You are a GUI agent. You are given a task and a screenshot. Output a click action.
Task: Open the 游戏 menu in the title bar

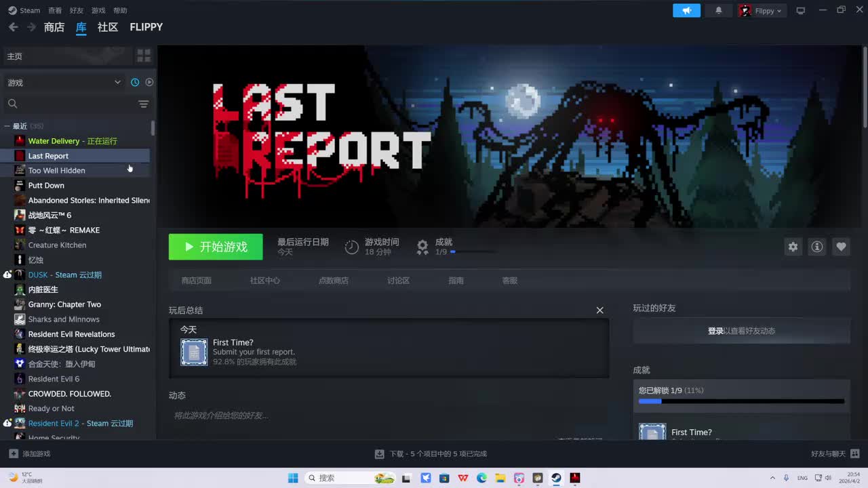pos(98,10)
